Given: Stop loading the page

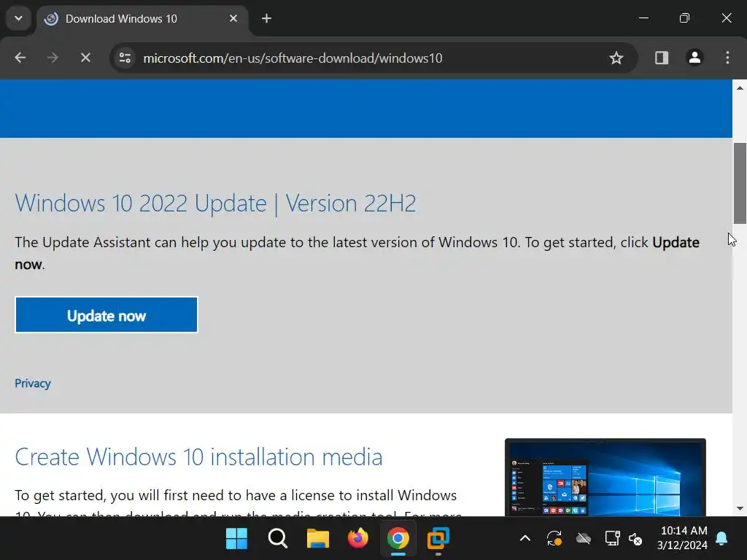Looking at the screenshot, I should pyautogui.click(x=85, y=58).
